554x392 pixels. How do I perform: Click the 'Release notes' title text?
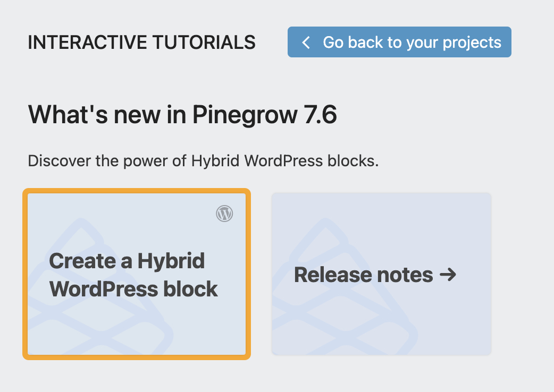(363, 275)
